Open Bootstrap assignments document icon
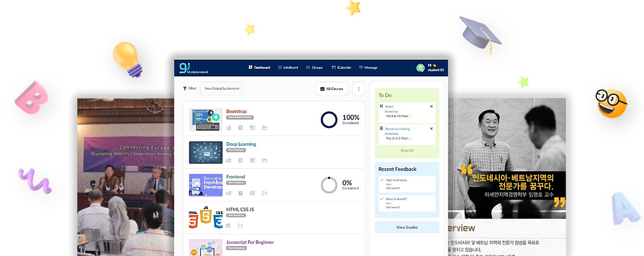 pyautogui.click(x=241, y=128)
